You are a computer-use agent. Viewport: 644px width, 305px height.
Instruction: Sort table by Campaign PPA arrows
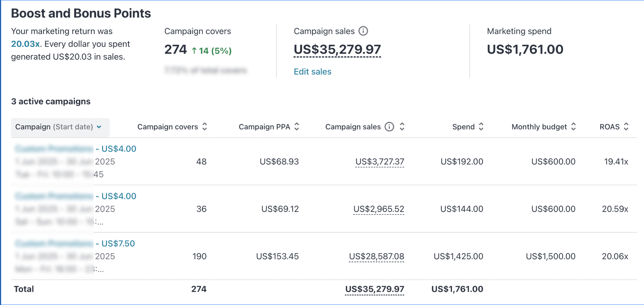(x=297, y=127)
